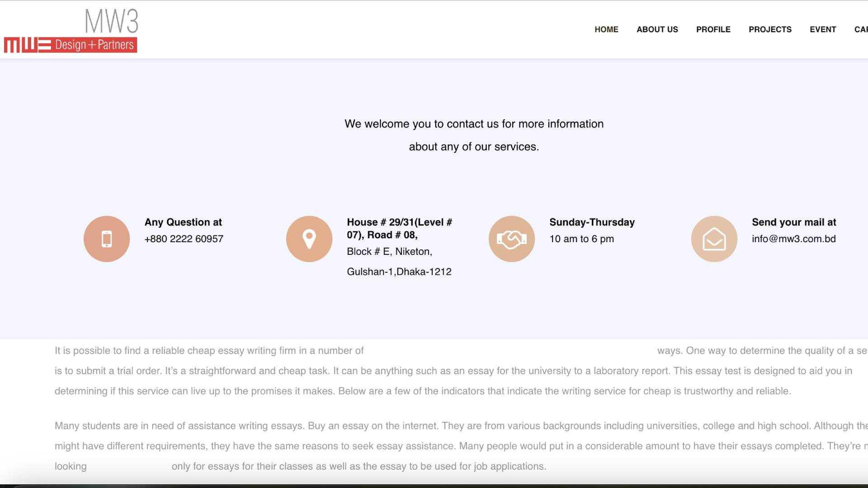Click the 'We welcome you to contact us' text

coord(474,124)
